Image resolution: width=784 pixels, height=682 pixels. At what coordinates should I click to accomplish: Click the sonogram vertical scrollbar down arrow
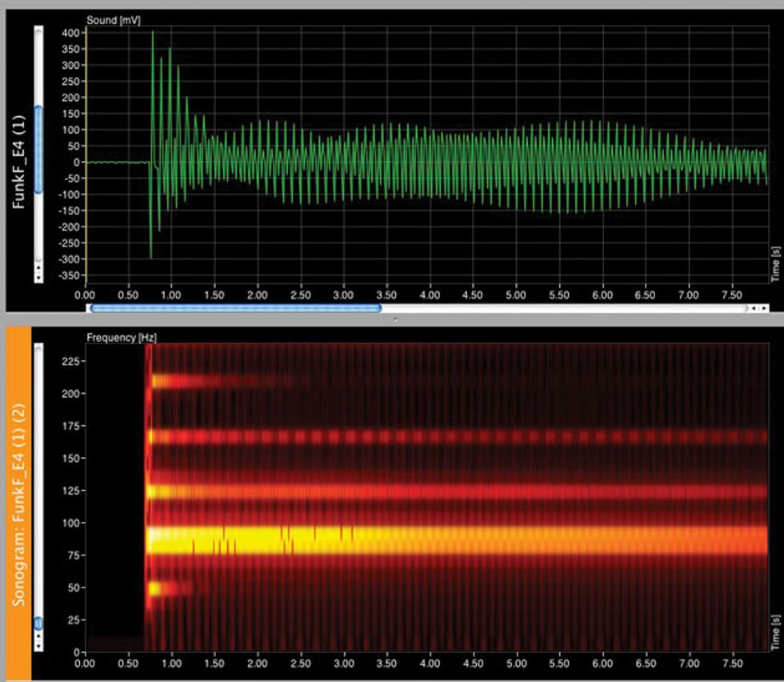click(38, 646)
